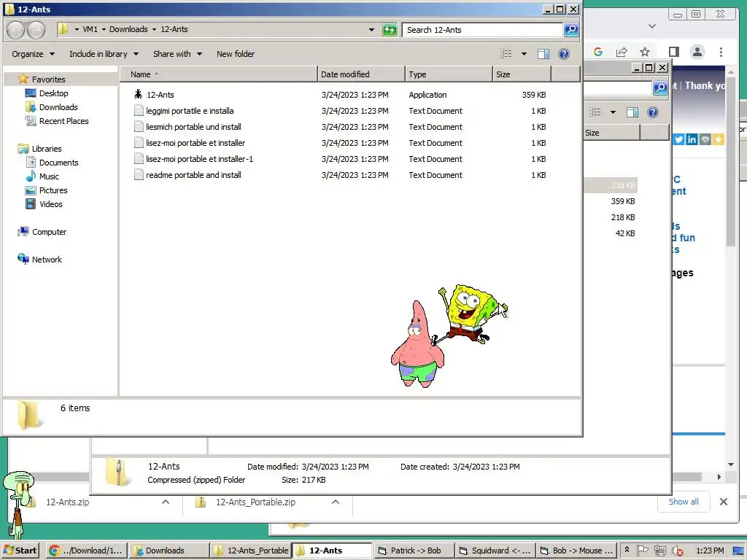Image resolution: width=747 pixels, height=560 pixels.
Task: Select Videos library
Action: [51, 204]
